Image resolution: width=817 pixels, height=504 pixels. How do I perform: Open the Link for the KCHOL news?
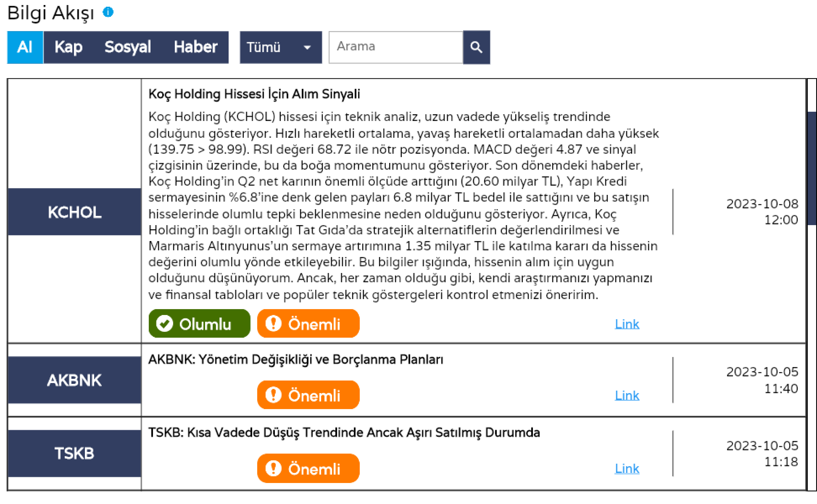(x=627, y=324)
